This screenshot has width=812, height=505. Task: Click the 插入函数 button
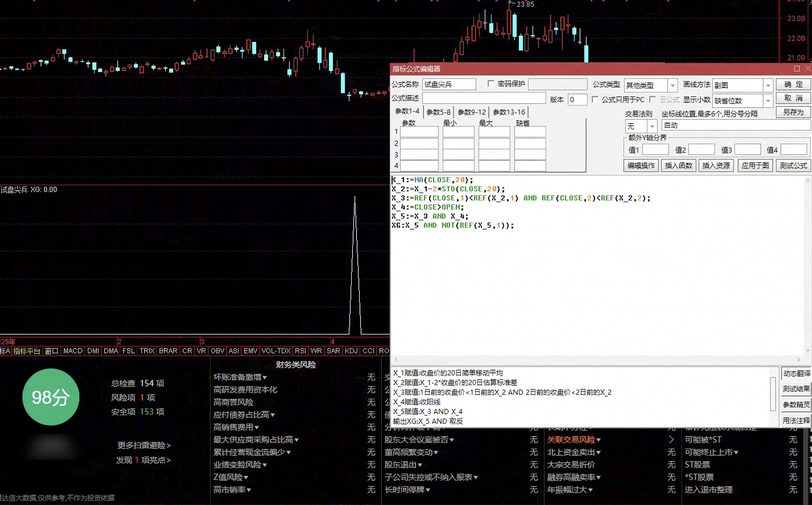click(x=679, y=165)
